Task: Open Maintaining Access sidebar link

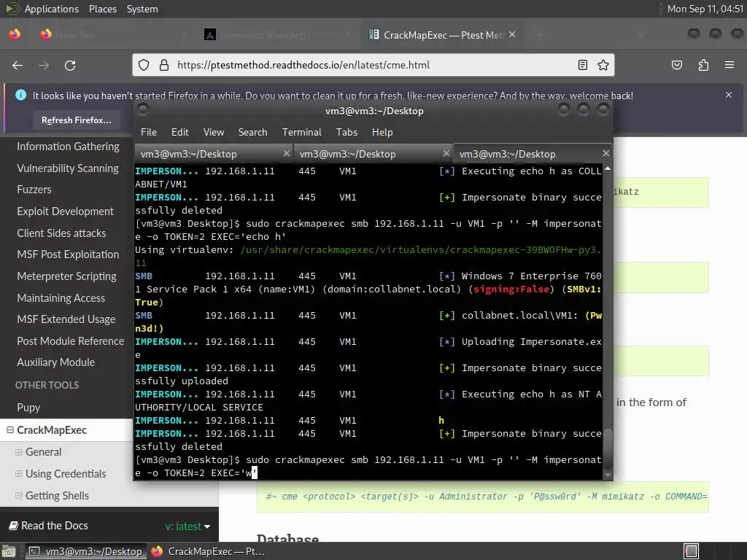Action: click(x=61, y=298)
